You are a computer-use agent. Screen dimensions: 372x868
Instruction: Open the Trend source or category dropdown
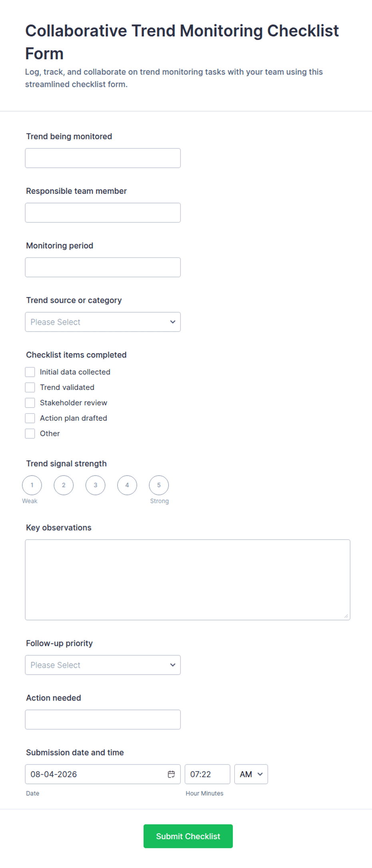(103, 322)
